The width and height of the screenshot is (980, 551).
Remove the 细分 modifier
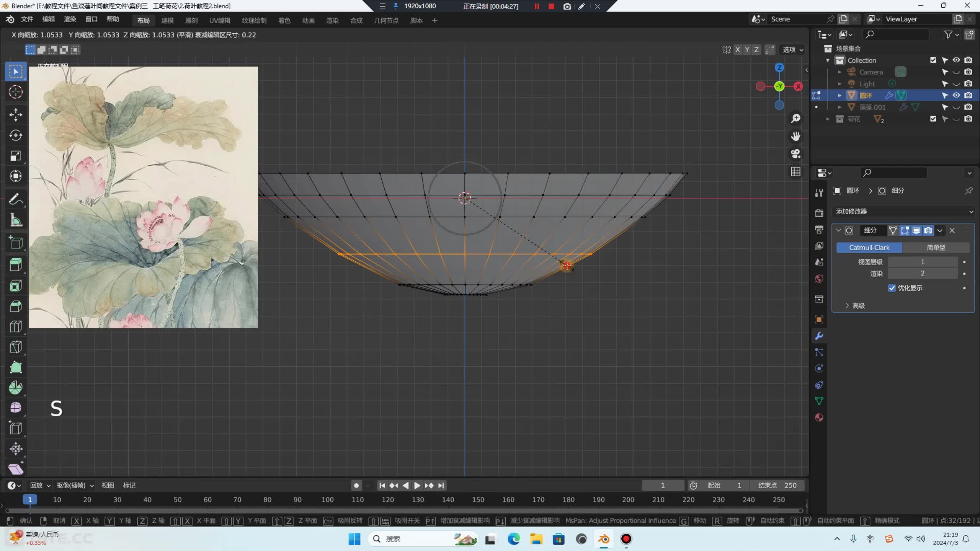952,230
